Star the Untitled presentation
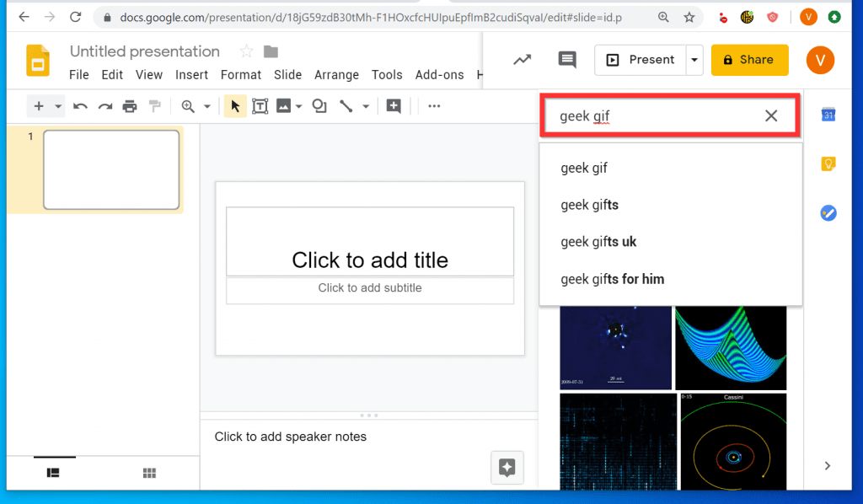 (x=246, y=52)
